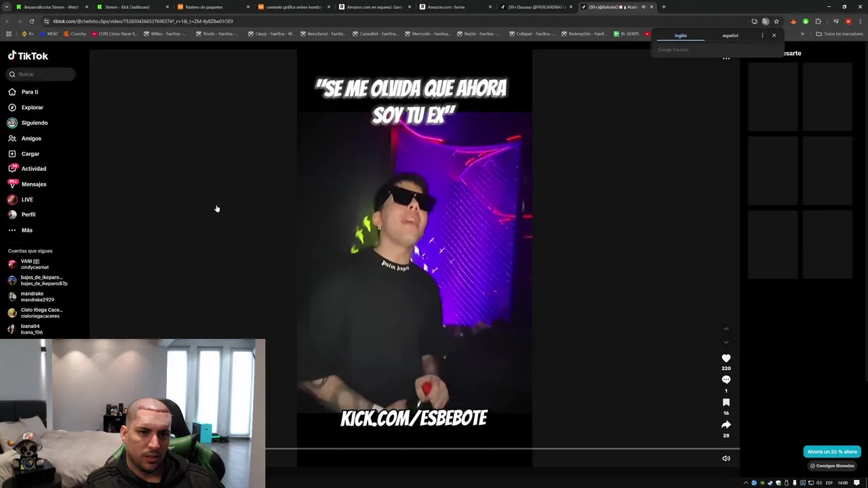Switch to PIEROARENAS TikTok tab
The height and width of the screenshot is (488, 868).
tap(536, 7)
